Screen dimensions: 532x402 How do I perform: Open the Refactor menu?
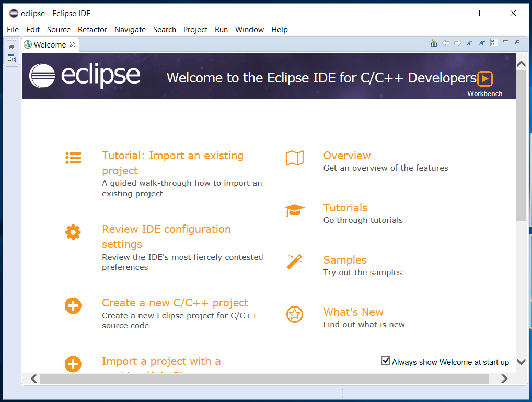[92, 29]
